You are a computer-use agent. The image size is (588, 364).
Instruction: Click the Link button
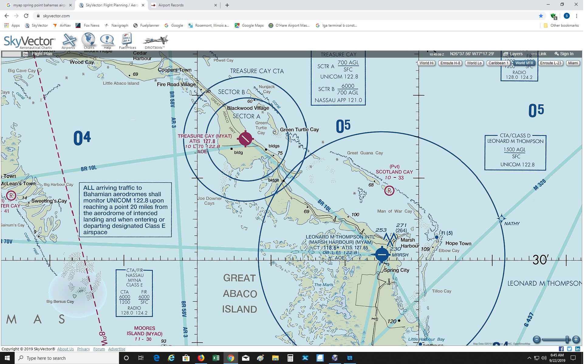pyautogui.click(x=539, y=54)
